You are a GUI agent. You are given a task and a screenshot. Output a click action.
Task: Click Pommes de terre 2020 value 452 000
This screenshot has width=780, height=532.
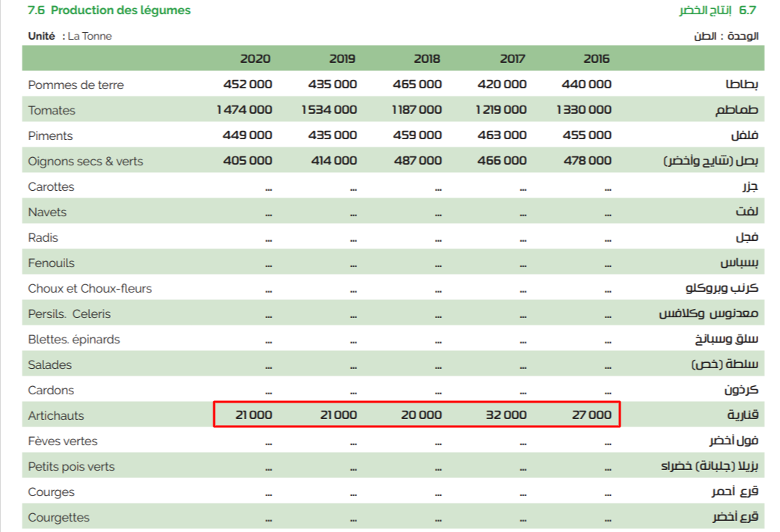(x=248, y=85)
